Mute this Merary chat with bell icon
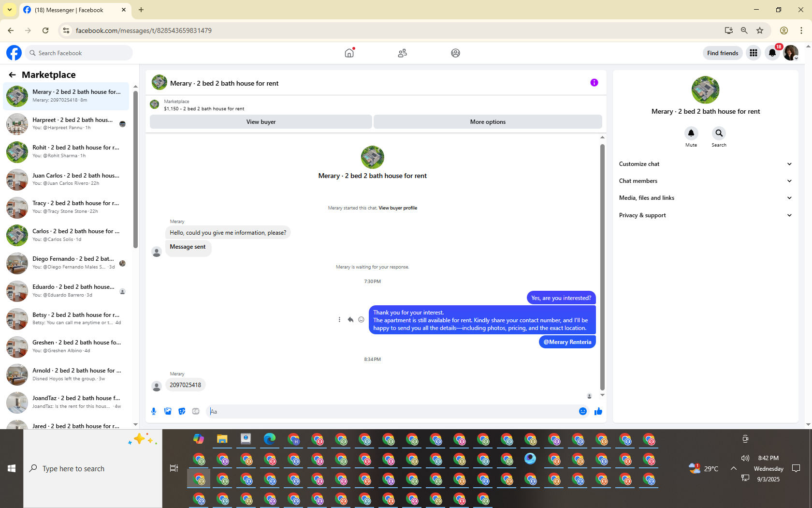This screenshot has height=508, width=812. 691,133
